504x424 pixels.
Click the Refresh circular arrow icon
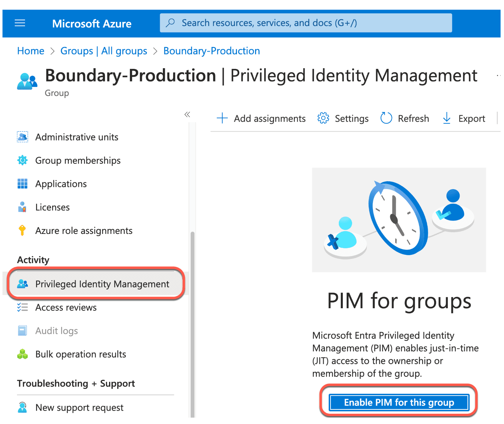386,118
